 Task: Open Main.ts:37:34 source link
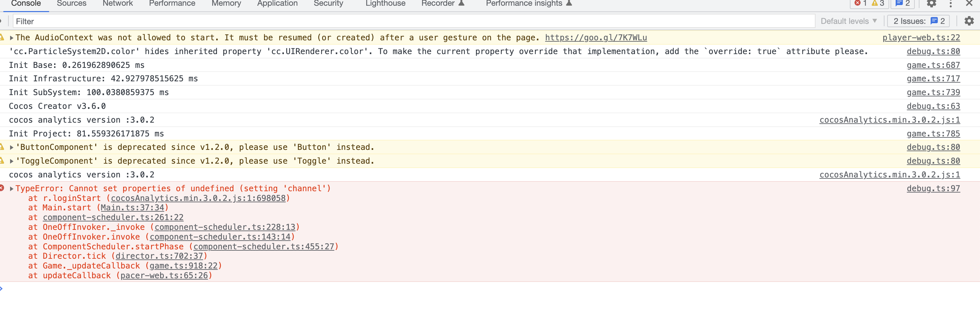(x=133, y=208)
